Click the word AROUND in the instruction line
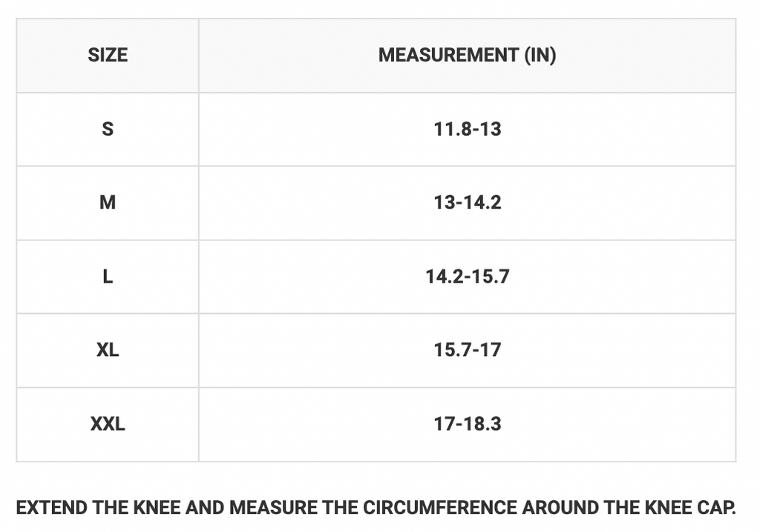The width and height of the screenshot is (760, 532). pyautogui.click(x=560, y=508)
